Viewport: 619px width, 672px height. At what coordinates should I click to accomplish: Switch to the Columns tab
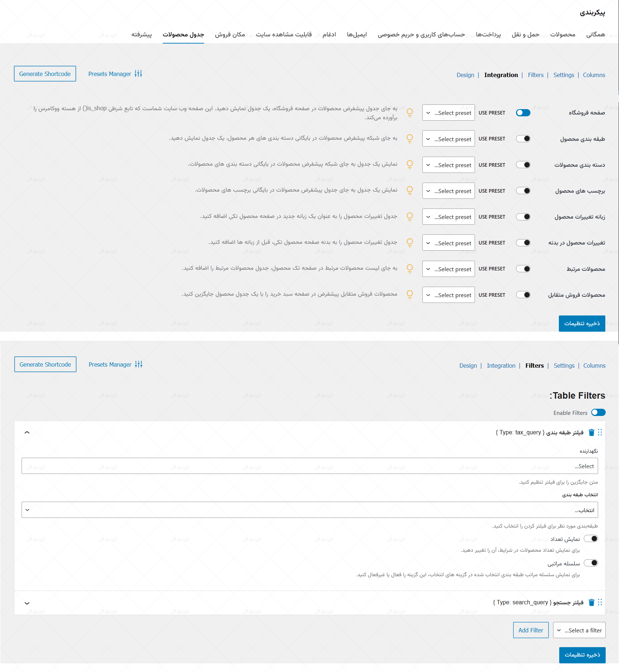coord(594,75)
